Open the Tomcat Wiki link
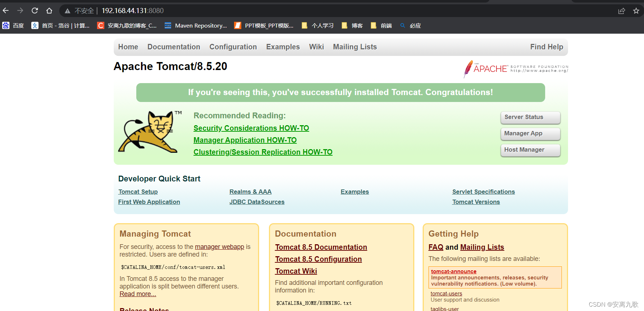The width and height of the screenshot is (644, 311). click(x=296, y=271)
